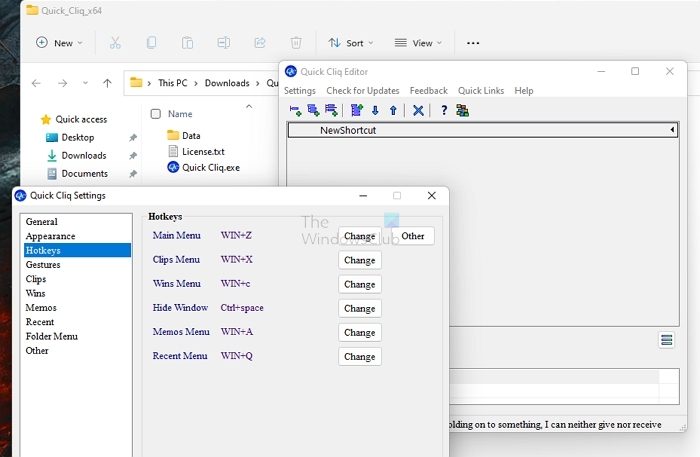Click the Copy icon in Explorer toolbar
This screenshot has width=700, height=457.
click(x=151, y=43)
